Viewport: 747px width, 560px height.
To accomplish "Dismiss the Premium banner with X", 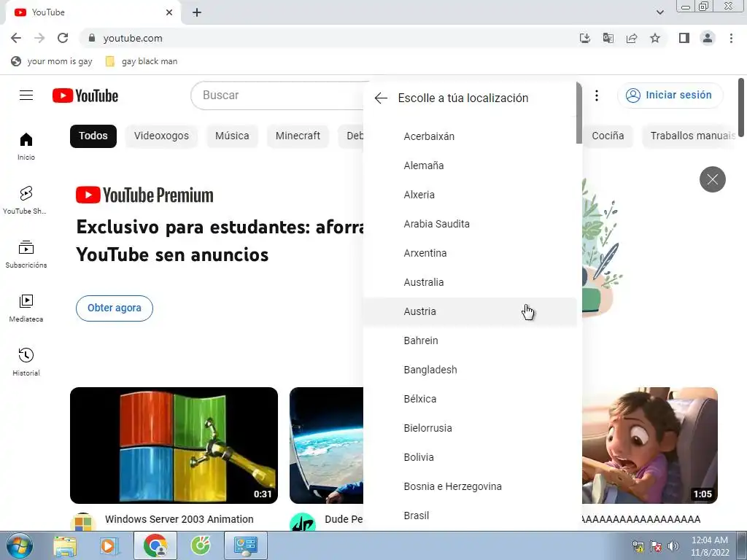I will point(712,179).
